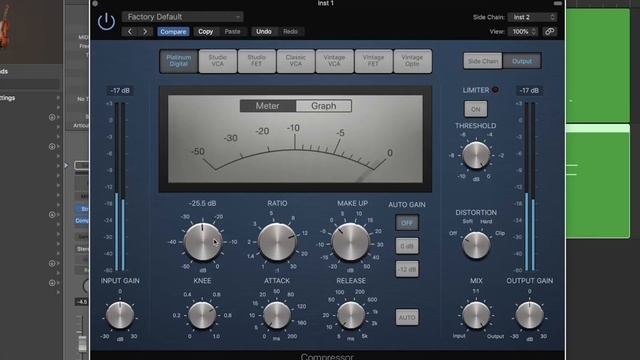The height and width of the screenshot is (360, 640).
Task: Toggle the Compare button
Action: coord(173,31)
